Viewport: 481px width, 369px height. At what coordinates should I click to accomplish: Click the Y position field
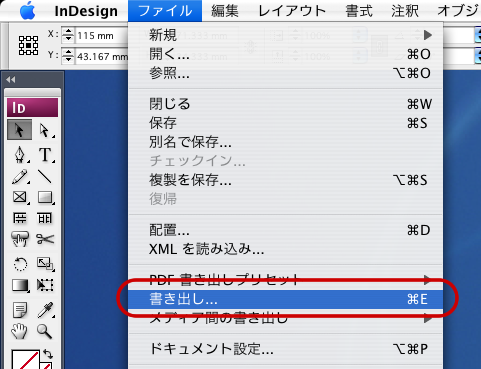click(x=102, y=56)
